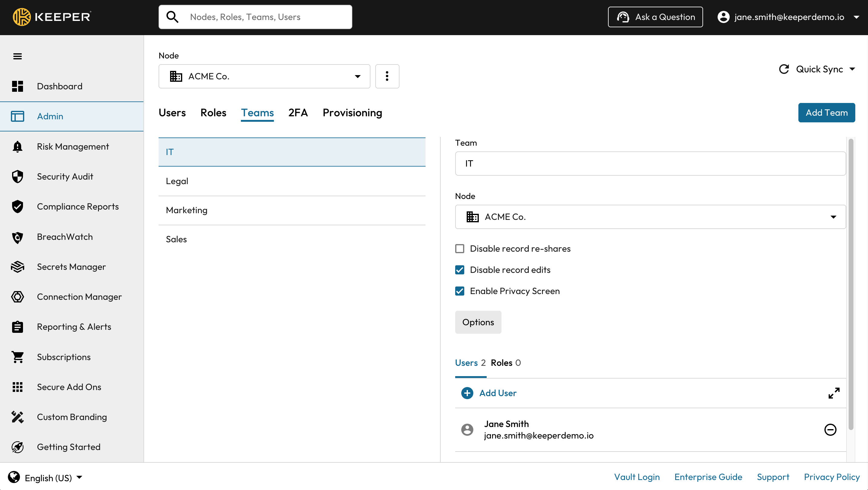The image size is (868, 490).
Task: Open the Custom Branding sidebar icon
Action: tap(18, 417)
